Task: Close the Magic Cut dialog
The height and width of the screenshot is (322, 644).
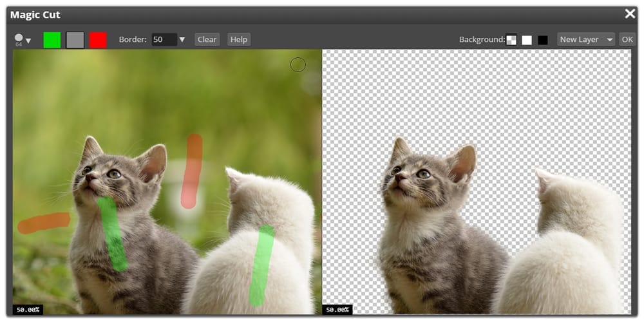Action: coord(630,14)
